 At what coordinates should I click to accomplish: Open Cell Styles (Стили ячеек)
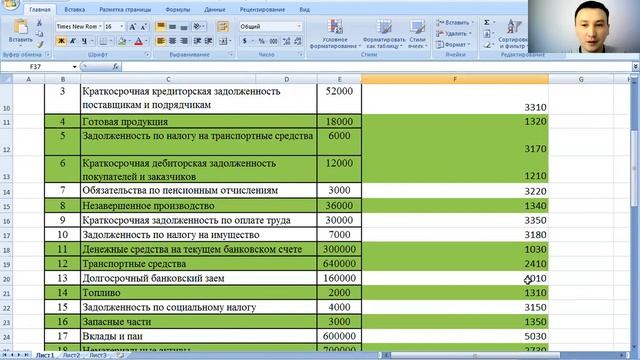click(x=417, y=34)
